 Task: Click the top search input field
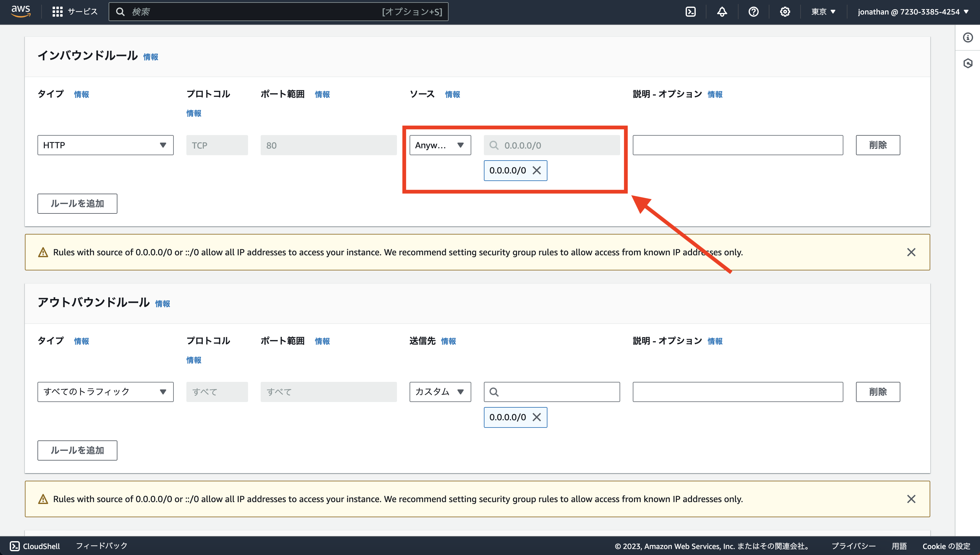(x=279, y=11)
